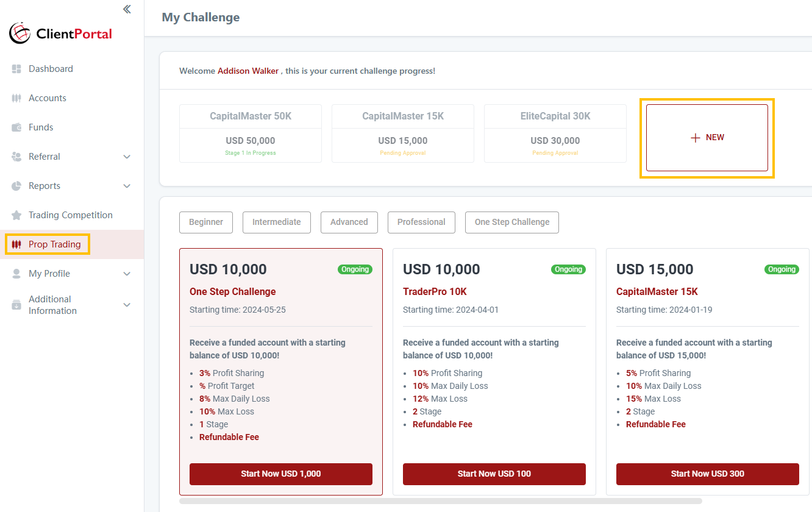812x512 pixels.
Task: Expand the Reports submenu chevron
Action: point(127,186)
